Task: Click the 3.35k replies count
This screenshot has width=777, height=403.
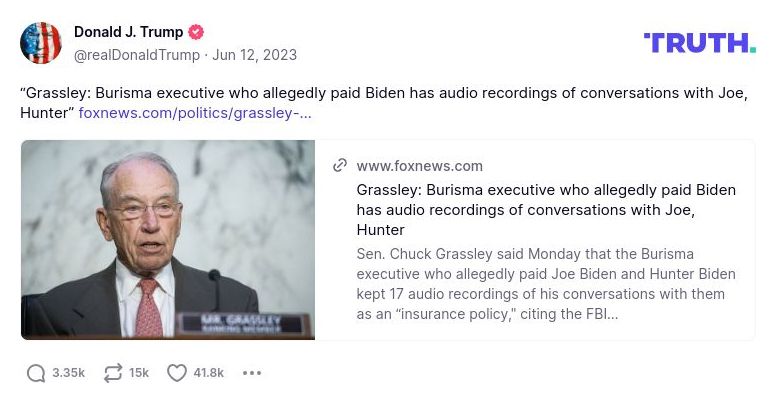Action: [68, 373]
